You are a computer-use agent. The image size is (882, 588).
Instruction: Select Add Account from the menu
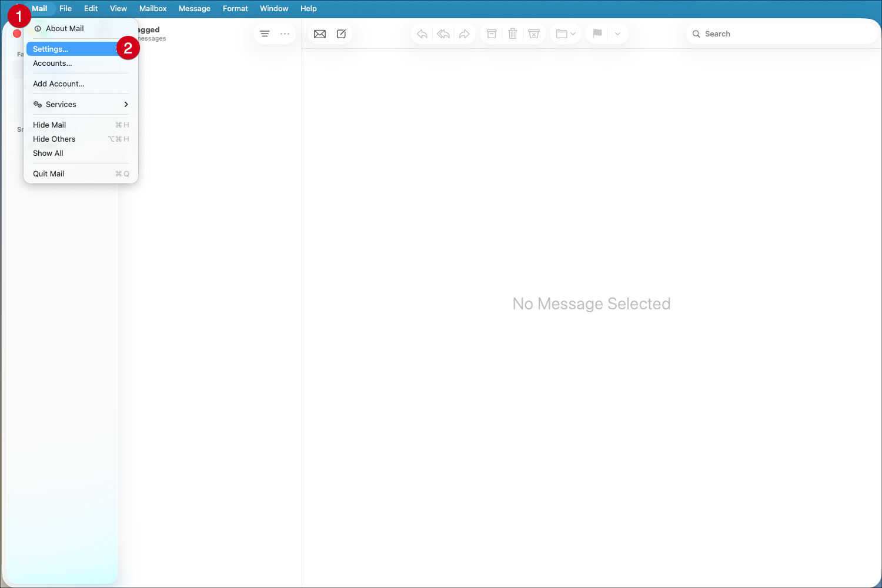pyautogui.click(x=59, y=83)
